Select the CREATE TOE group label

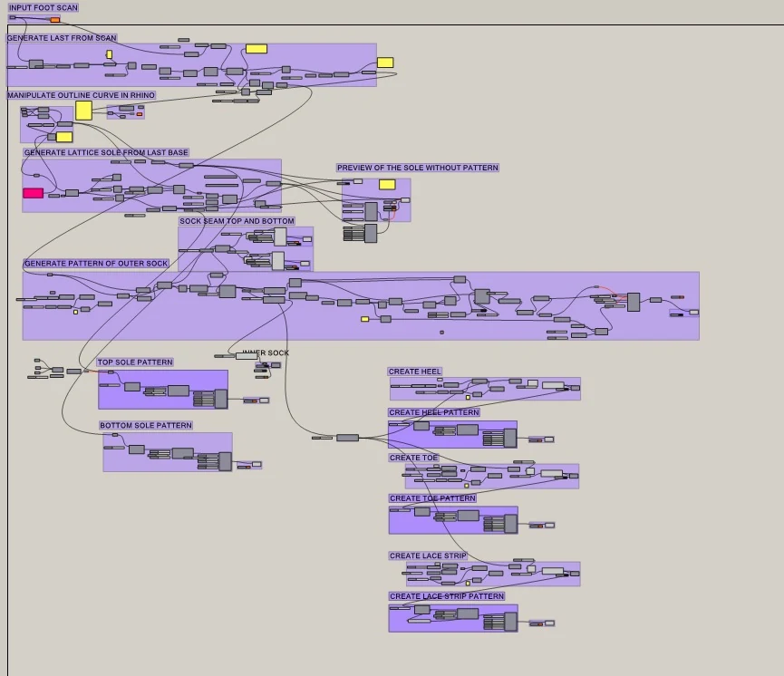pyautogui.click(x=413, y=458)
